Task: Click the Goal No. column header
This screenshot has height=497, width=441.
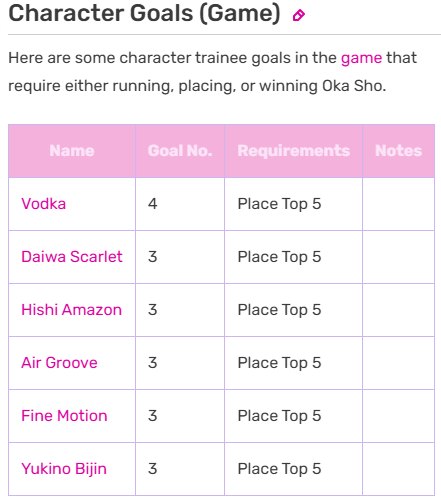Action: [x=180, y=151]
